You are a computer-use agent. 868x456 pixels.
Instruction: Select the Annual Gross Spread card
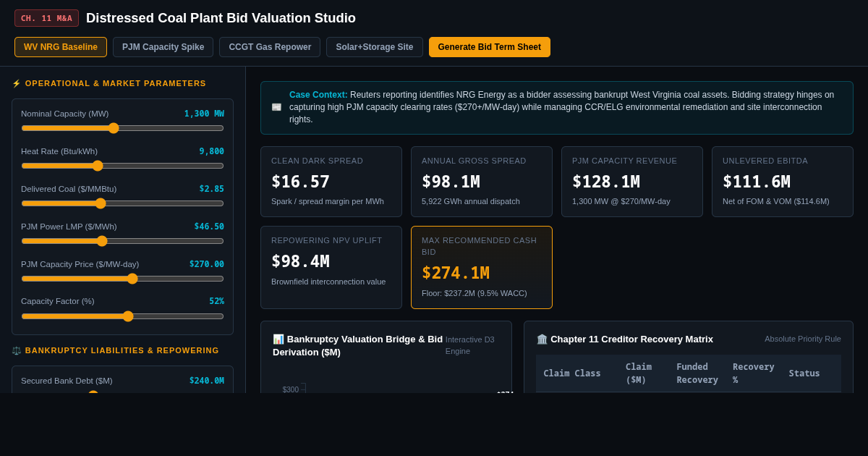(482, 182)
